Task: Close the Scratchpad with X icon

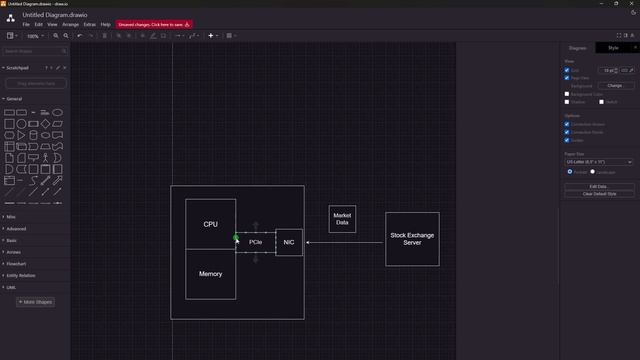Action: 64,68
